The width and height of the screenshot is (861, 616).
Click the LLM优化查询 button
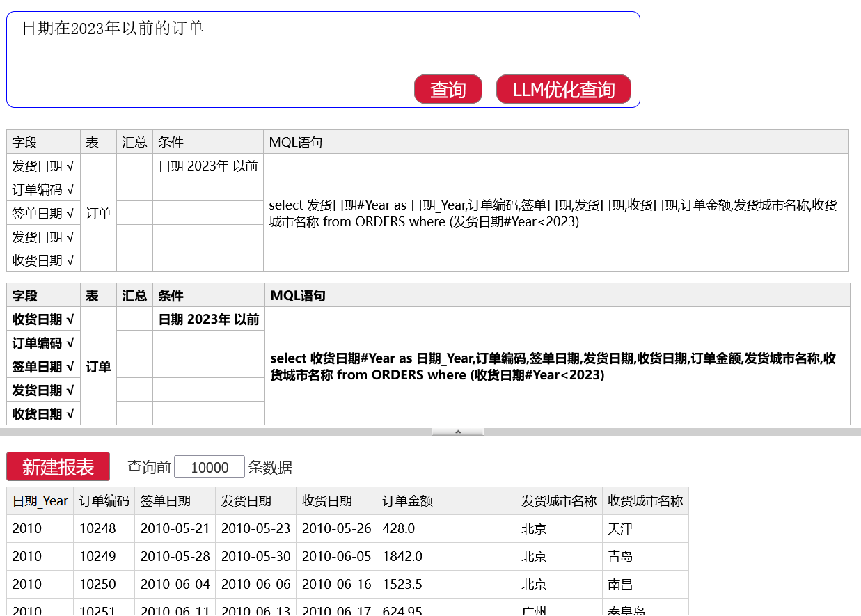[563, 89]
